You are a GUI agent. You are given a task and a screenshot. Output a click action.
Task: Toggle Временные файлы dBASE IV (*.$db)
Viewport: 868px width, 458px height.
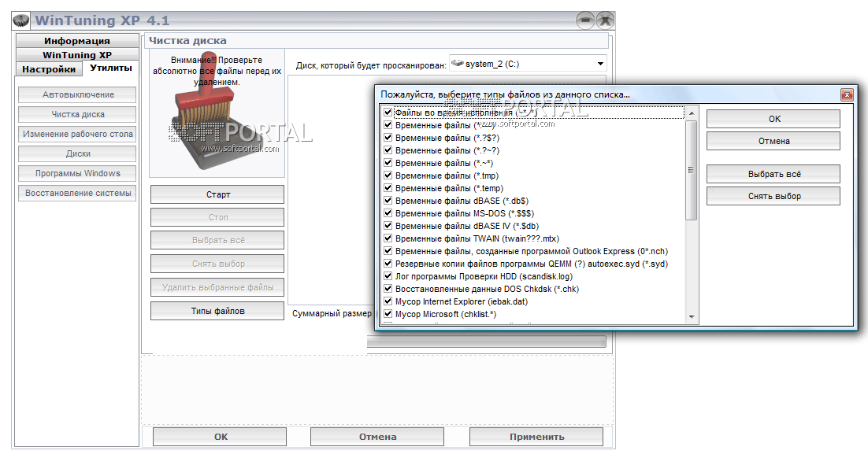pyautogui.click(x=388, y=226)
